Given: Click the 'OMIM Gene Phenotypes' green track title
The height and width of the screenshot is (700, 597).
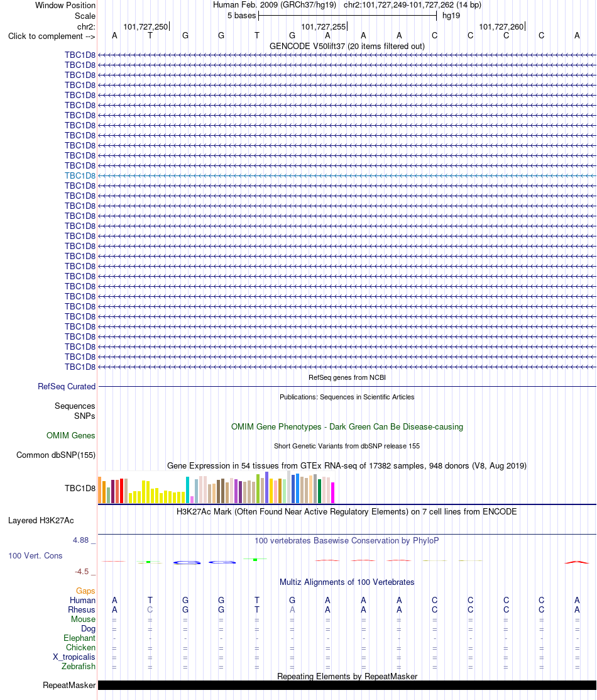Looking at the screenshot, I should [x=347, y=427].
